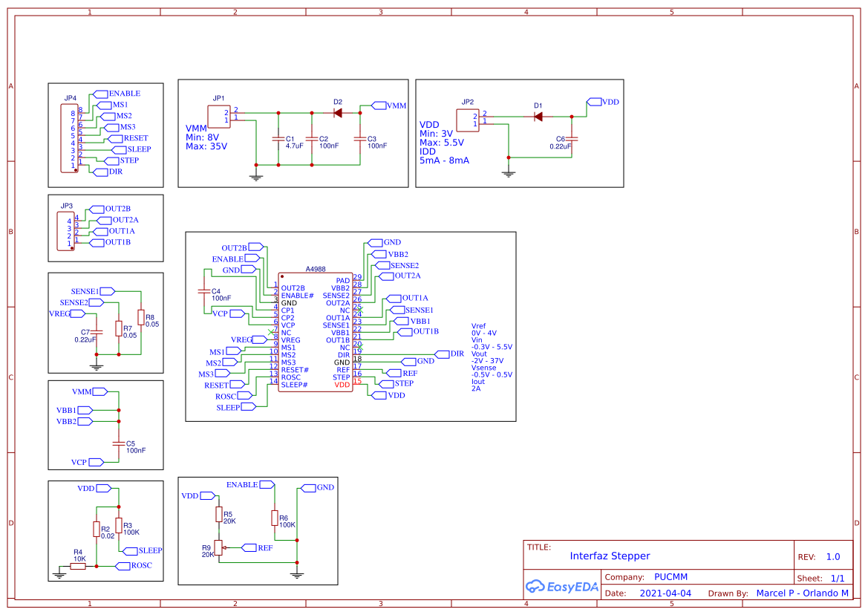
Task: Click the STEP net flag at A4988 pin 16
Action: pyautogui.click(x=396, y=383)
